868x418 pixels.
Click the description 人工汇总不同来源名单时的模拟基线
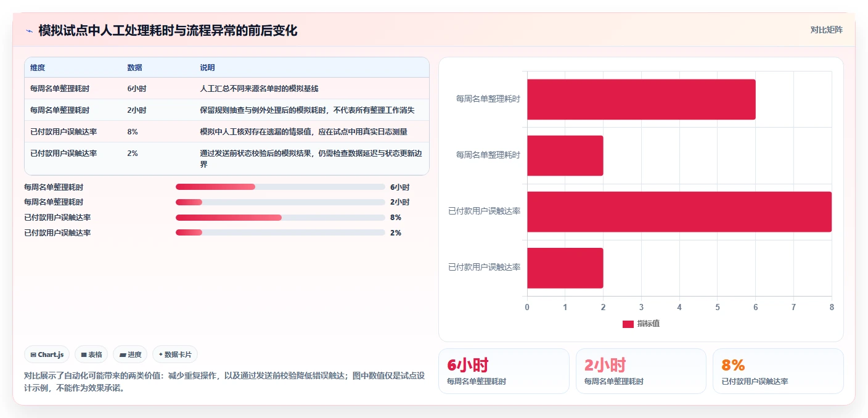click(x=259, y=89)
